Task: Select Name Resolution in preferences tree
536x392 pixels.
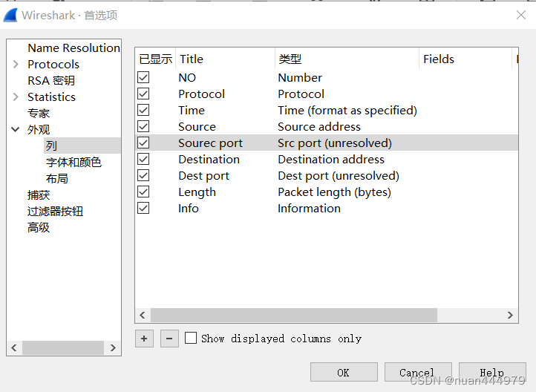Action: [x=73, y=48]
